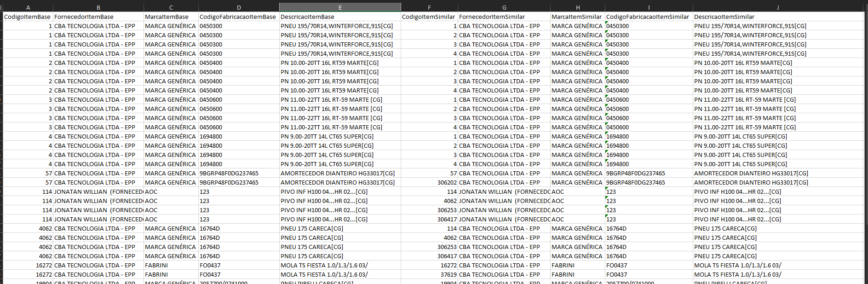The height and width of the screenshot is (284, 868).
Task: Select the FornecedorItemSimilar header cell
Action: click(504, 17)
